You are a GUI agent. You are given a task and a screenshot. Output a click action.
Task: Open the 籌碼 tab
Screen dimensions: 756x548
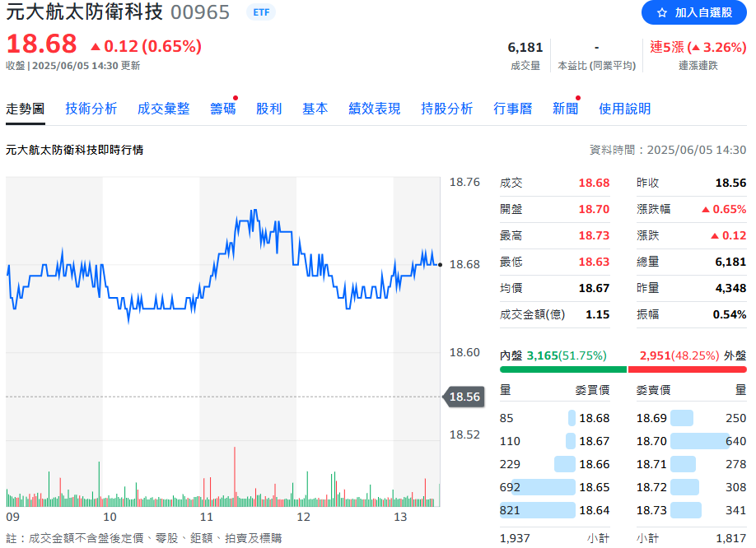tap(222, 109)
